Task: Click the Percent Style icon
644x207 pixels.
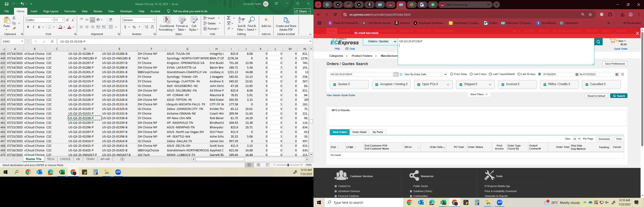Action: [x=134, y=27]
